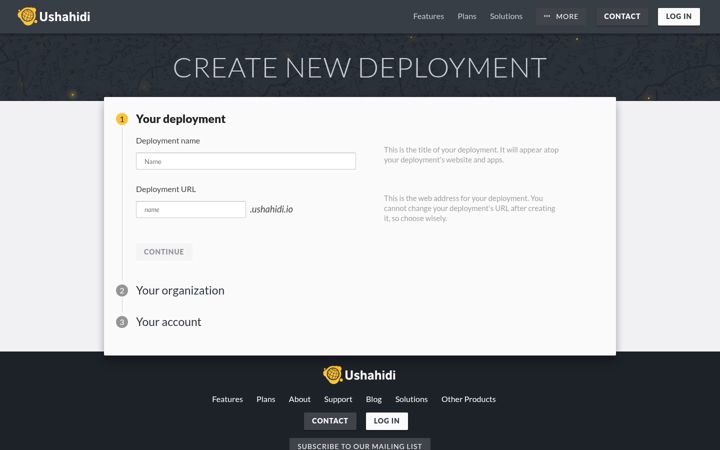Open Blog link in the footer
Image resolution: width=720 pixels, height=450 pixels.
click(374, 399)
